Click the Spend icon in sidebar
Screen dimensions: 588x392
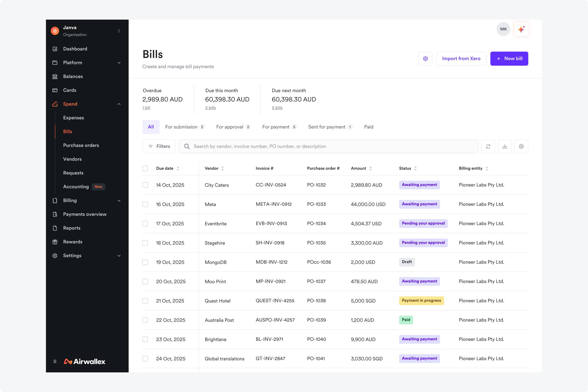click(55, 104)
